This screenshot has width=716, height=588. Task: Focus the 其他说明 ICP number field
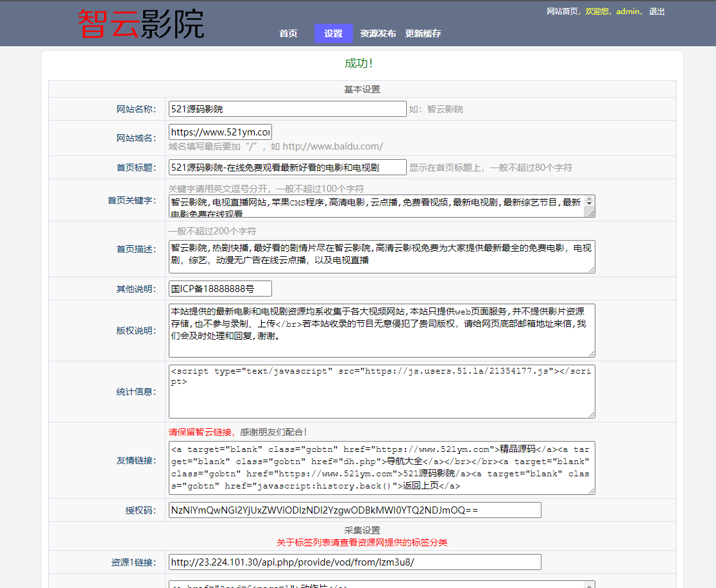(x=220, y=289)
